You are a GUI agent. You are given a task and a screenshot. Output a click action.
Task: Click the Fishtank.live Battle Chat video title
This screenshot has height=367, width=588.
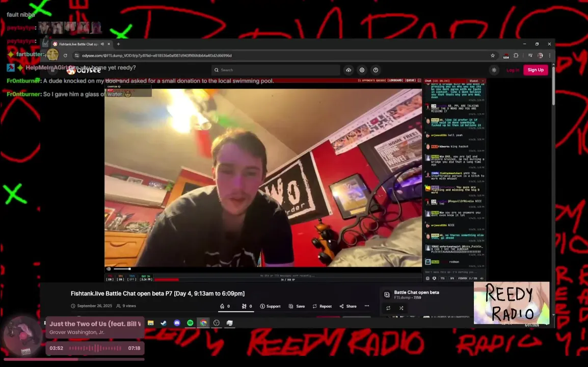tap(157, 294)
